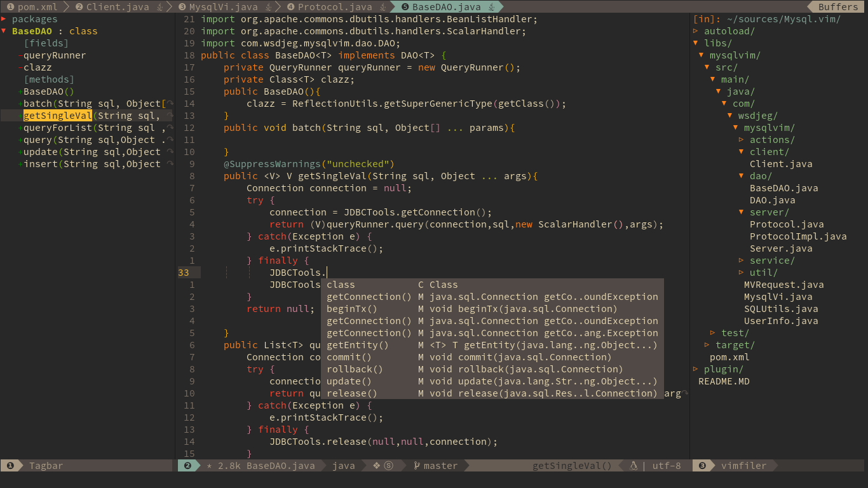Open ProtocolImpl.java from the file tree

(x=797, y=236)
